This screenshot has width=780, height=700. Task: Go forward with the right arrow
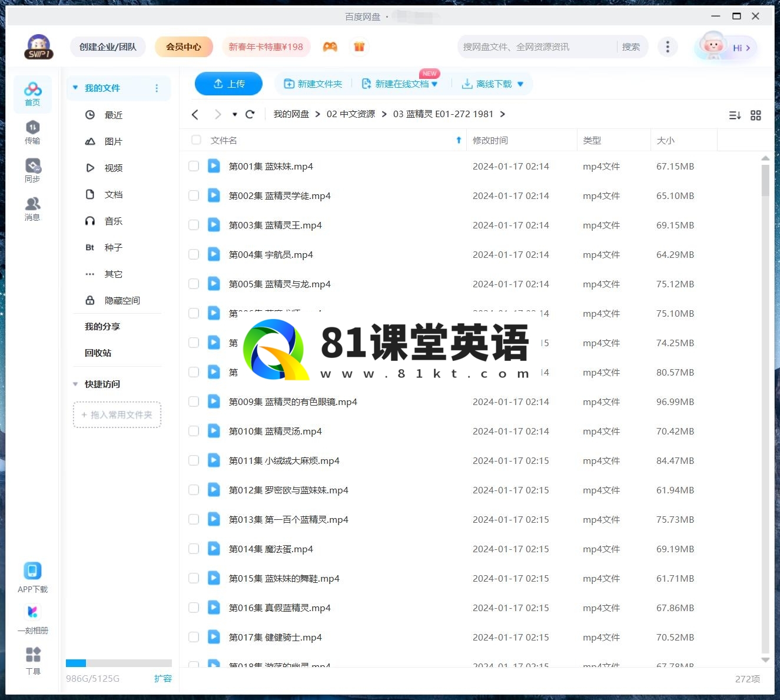(218, 114)
